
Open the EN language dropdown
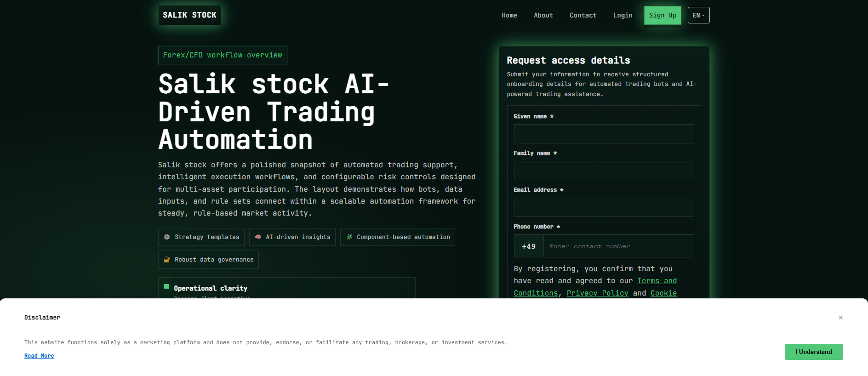698,15
